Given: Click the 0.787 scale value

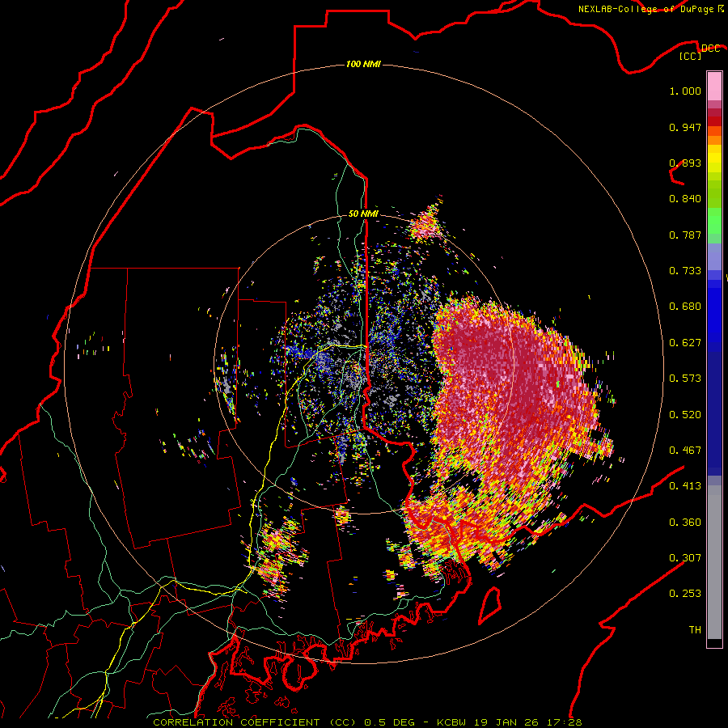Looking at the screenshot, I should (685, 235).
